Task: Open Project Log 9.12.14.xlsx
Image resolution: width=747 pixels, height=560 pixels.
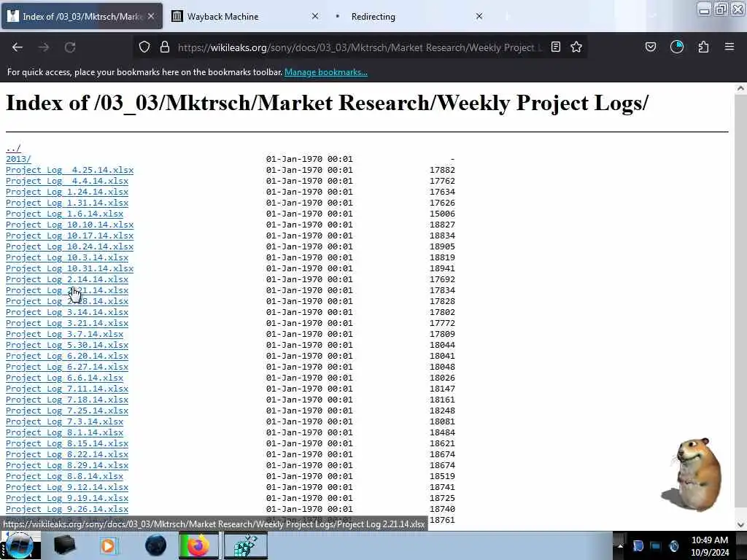Action: click(67, 488)
